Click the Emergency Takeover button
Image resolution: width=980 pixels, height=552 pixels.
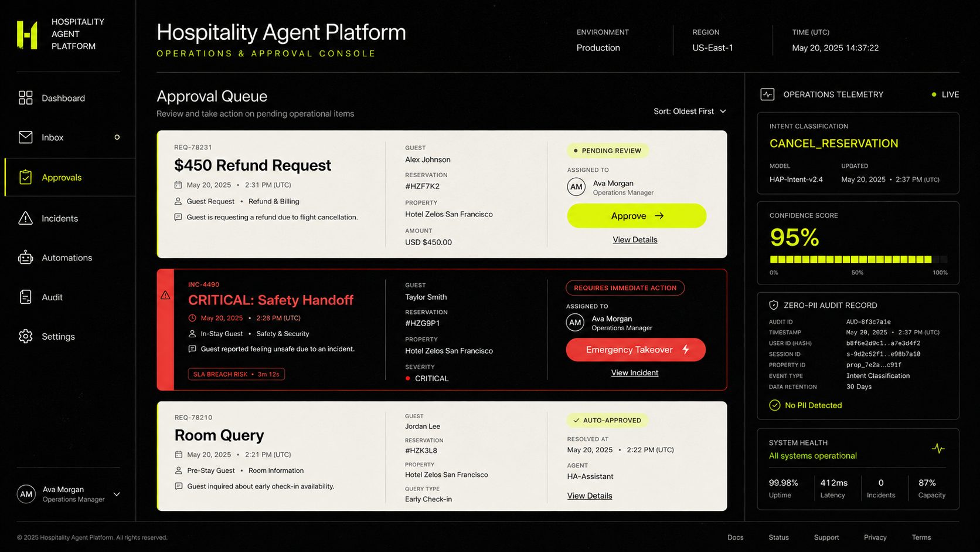[x=636, y=350]
